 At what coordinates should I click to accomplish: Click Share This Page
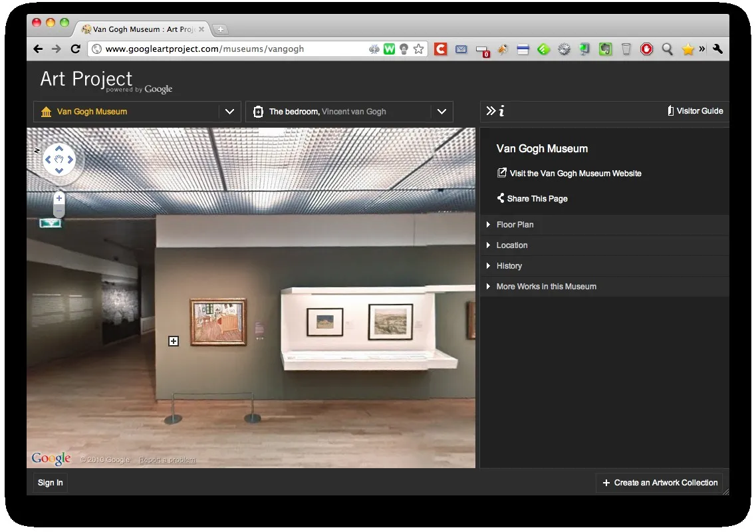click(x=533, y=198)
